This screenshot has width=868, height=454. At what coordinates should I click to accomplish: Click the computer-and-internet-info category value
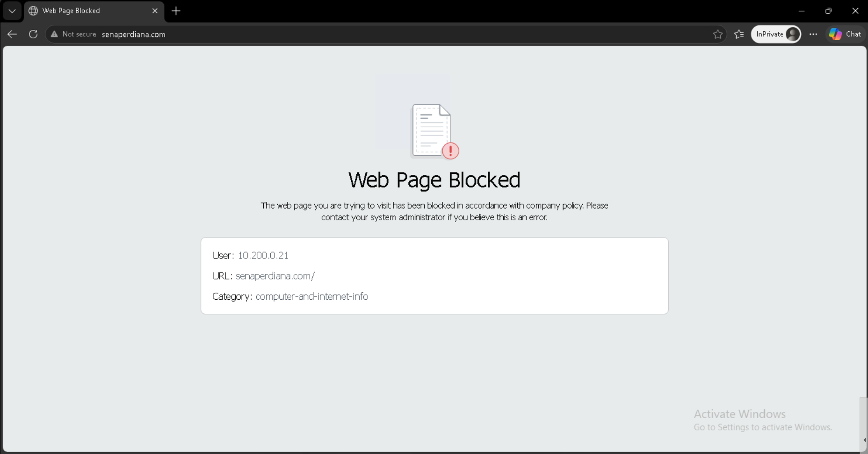pos(312,296)
